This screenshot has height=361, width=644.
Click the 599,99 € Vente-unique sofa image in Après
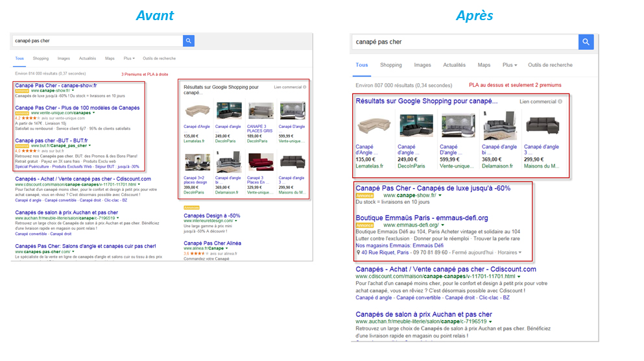(x=458, y=125)
